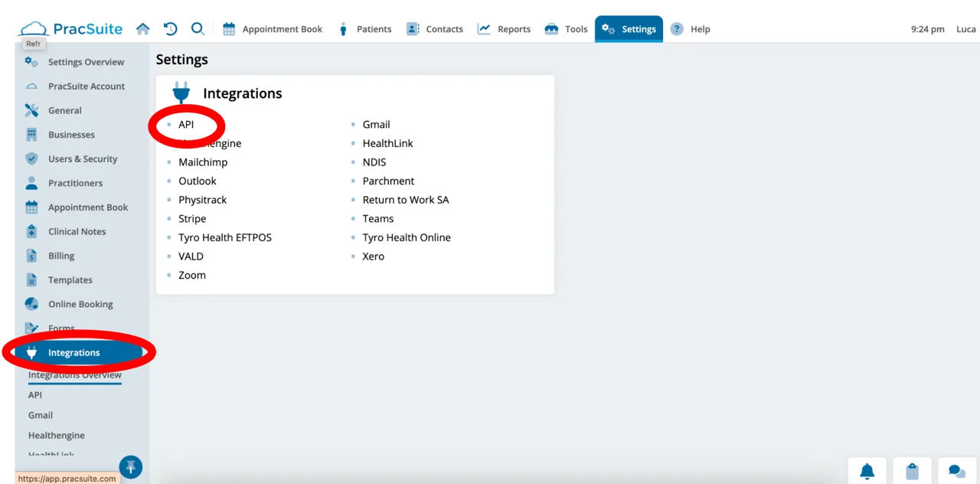Screen dimensions: 980x484
Task: Click the Online Booking globe icon
Action: coord(31,304)
